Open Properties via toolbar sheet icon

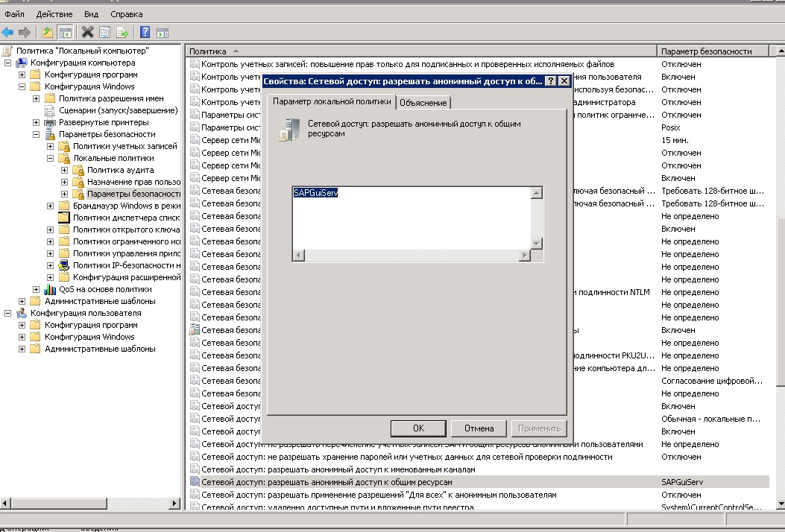click(104, 33)
